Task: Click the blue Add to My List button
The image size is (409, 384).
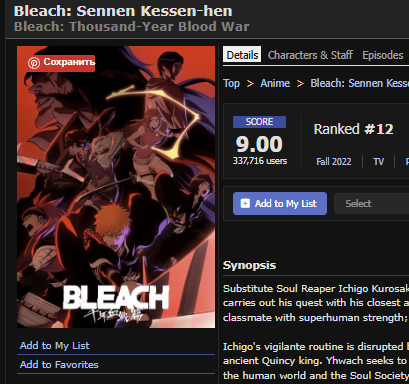Action: (x=280, y=203)
